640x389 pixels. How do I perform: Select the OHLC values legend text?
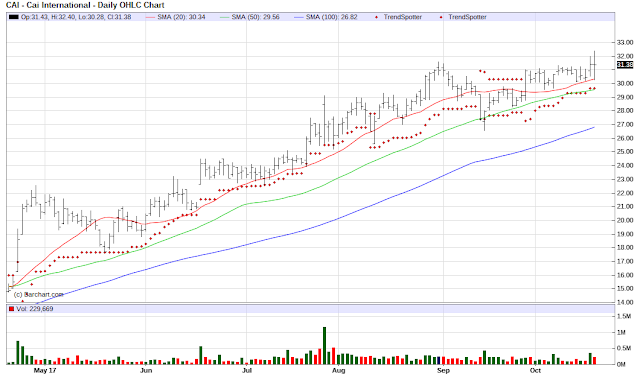76,17
